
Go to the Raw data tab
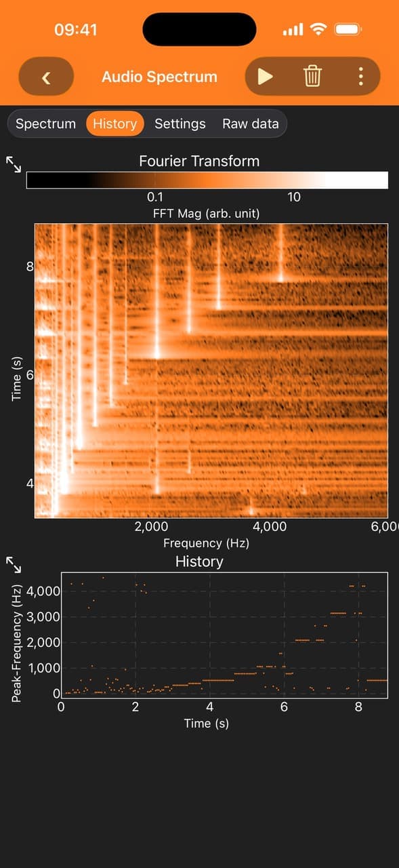251,123
